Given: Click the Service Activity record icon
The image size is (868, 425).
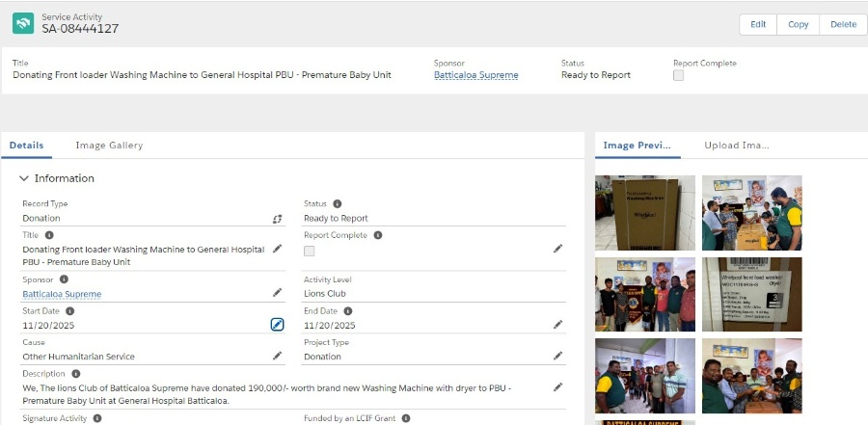Looking at the screenshot, I should 22,22.
